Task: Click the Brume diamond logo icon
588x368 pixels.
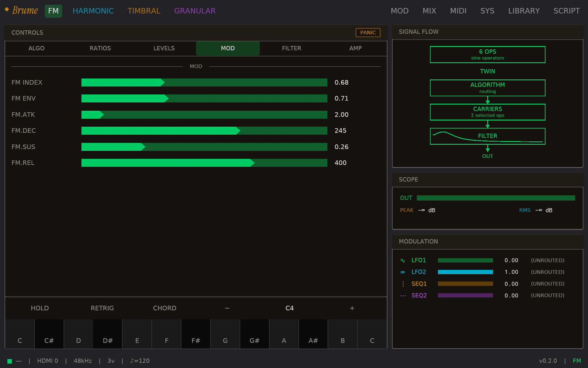Action: (7, 9)
